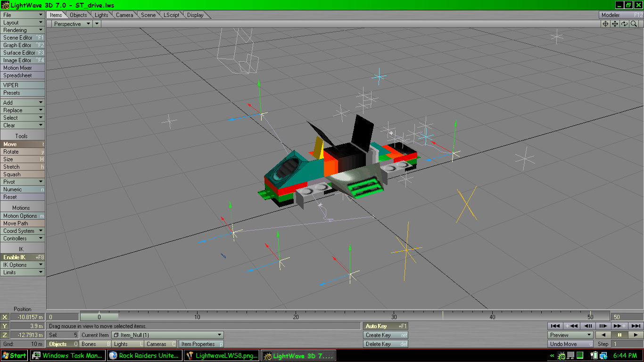The height and width of the screenshot is (362, 644).
Task: Click the timeline start frame field
Action: click(63, 317)
